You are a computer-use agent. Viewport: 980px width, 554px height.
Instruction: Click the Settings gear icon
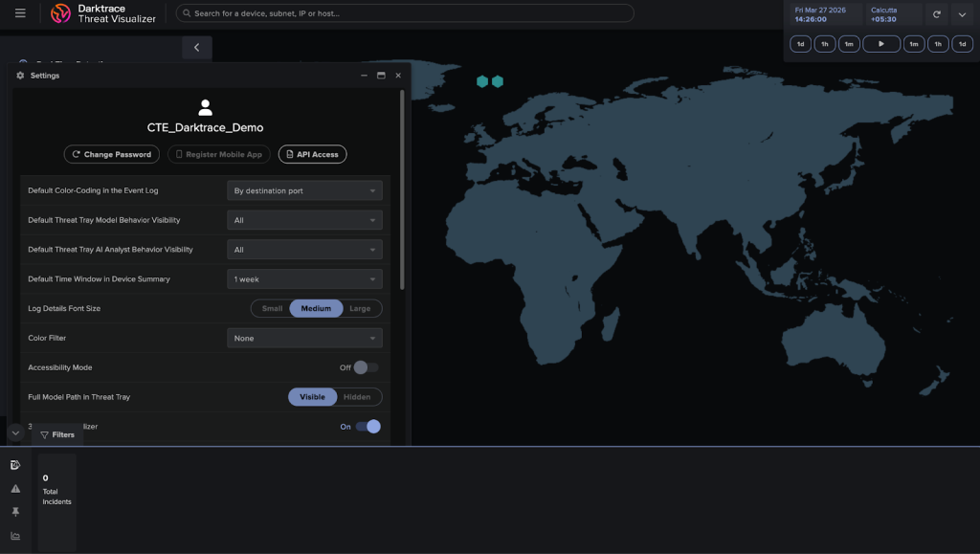[x=20, y=75]
